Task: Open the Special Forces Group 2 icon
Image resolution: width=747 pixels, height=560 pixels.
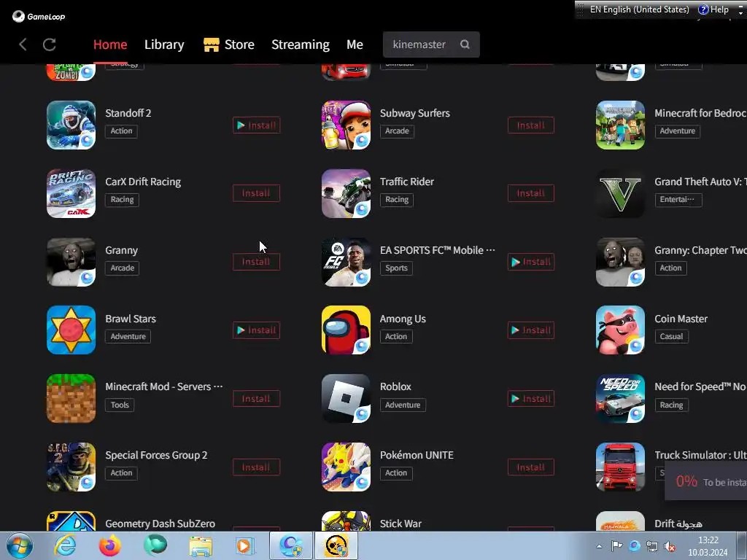Action: [x=71, y=467]
